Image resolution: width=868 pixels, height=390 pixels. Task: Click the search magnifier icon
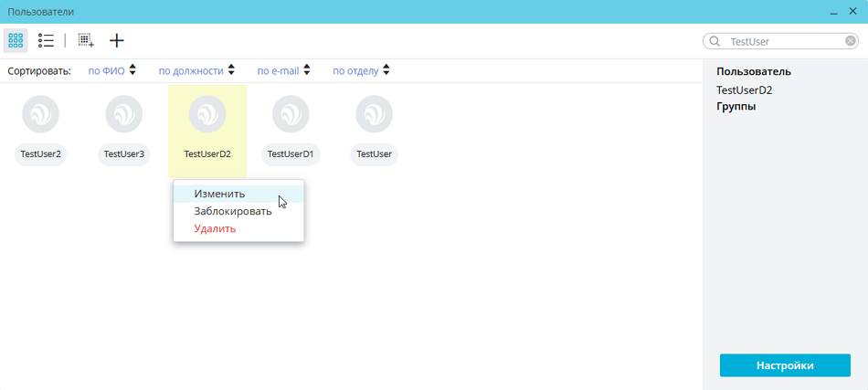pyautogui.click(x=714, y=41)
